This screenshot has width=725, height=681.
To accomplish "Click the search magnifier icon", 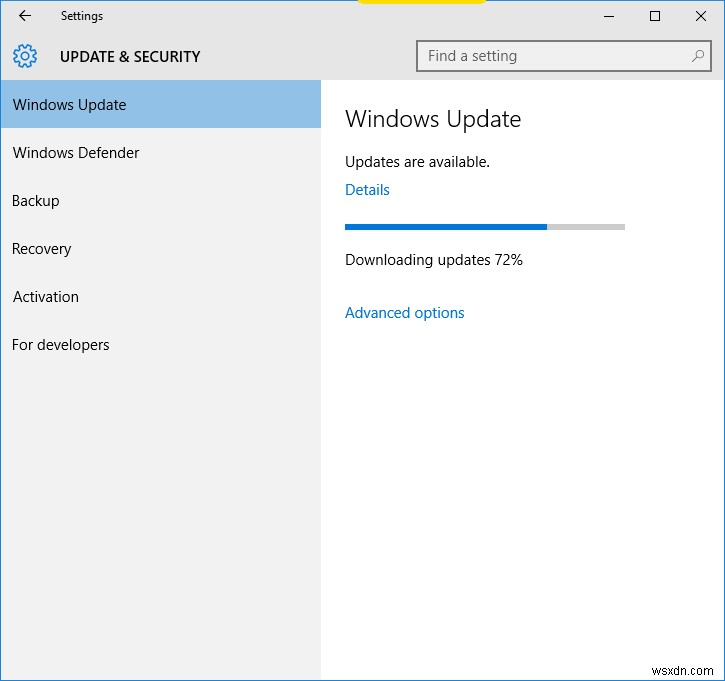I will tap(698, 56).
